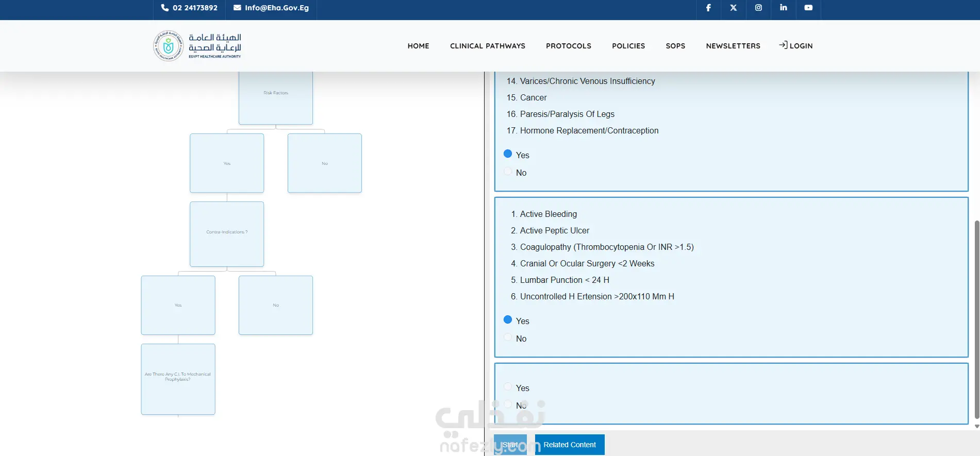Click Yes node below Risk Factors
Viewport: 980px width, 456px height.
coord(227,163)
